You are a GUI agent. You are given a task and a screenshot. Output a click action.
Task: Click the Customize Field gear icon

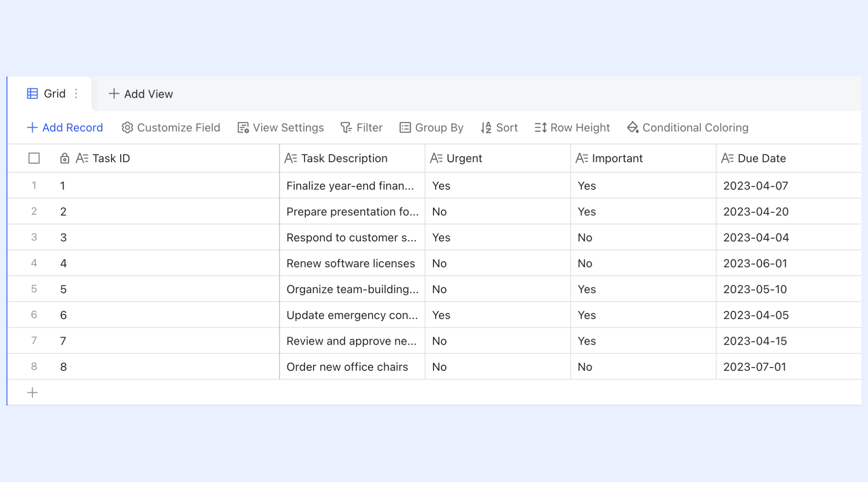tap(127, 127)
